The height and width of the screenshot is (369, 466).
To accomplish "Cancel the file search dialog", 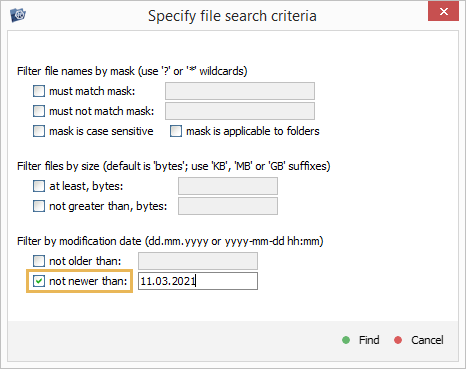I will click(419, 340).
